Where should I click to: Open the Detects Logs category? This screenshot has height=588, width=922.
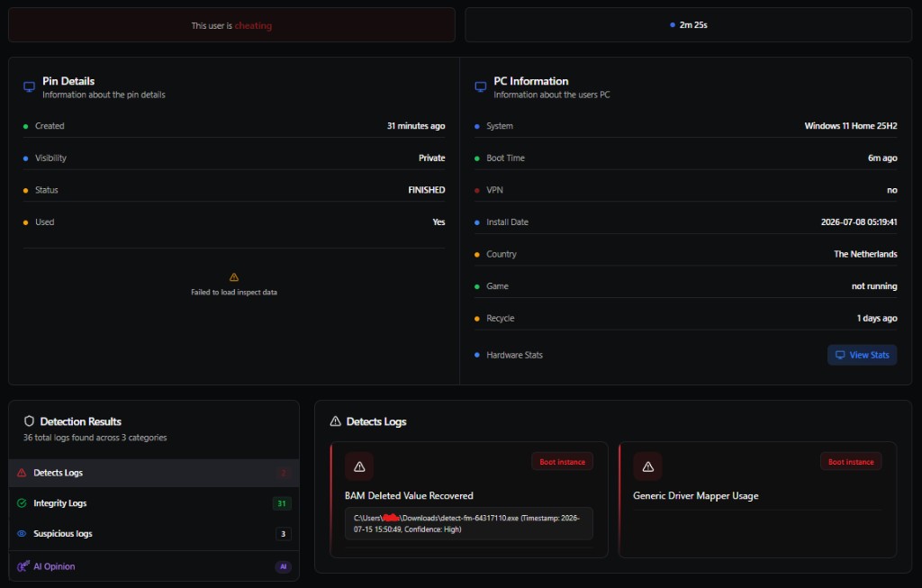tap(154, 473)
